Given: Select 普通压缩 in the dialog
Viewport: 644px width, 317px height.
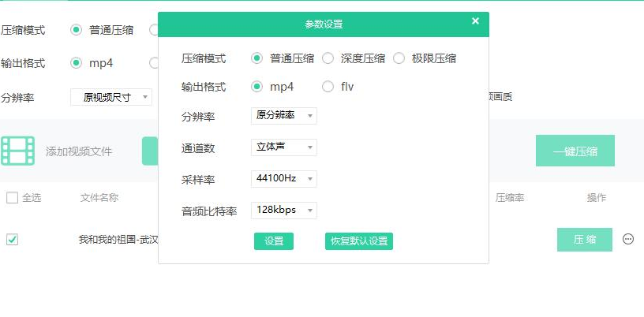Looking at the screenshot, I should tap(257, 58).
